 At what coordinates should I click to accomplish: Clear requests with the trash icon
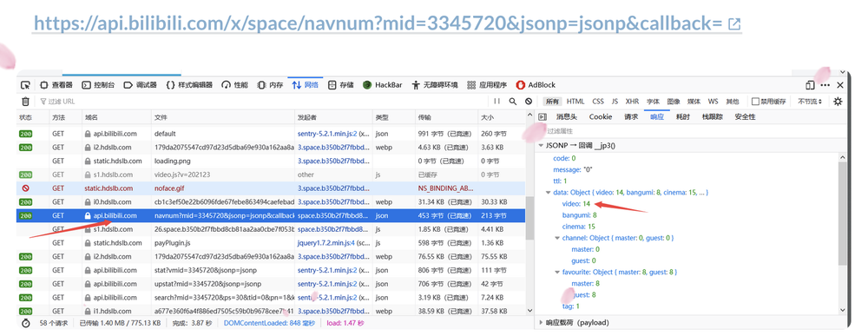[x=25, y=102]
